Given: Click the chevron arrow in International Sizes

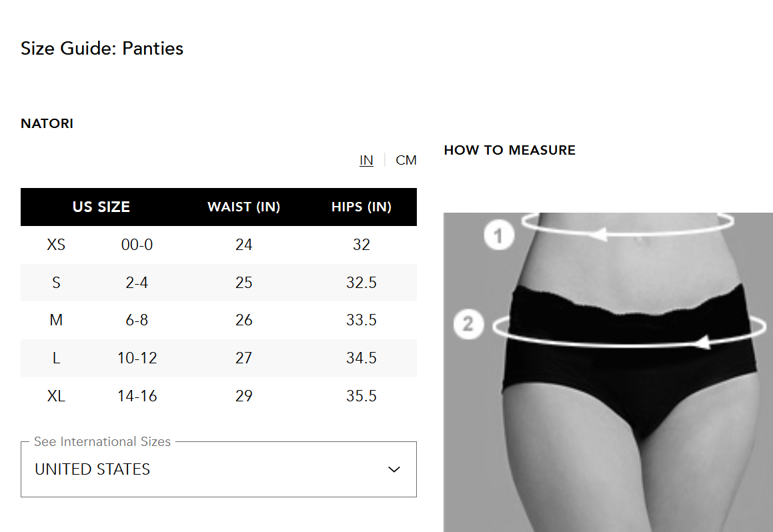Looking at the screenshot, I should 394,469.
